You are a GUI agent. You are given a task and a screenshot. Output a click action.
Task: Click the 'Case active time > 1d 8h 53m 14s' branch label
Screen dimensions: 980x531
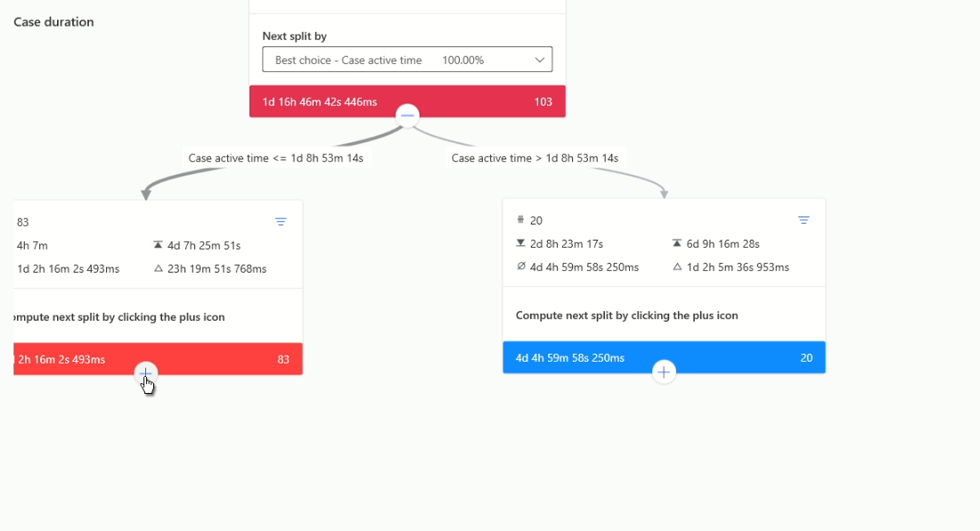pyautogui.click(x=535, y=158)
